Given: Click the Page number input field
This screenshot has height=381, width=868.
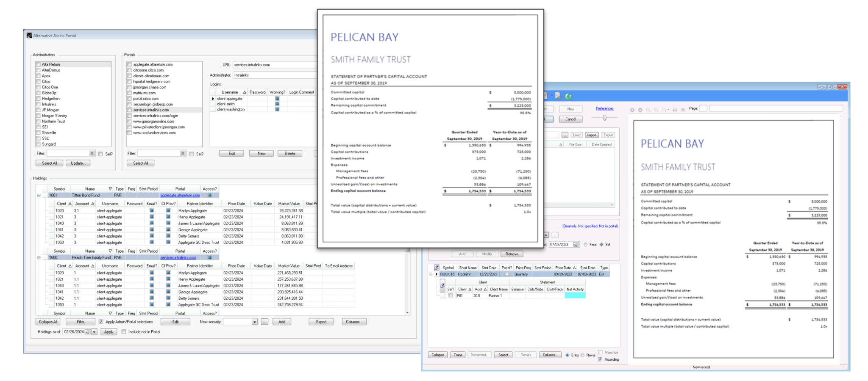Looking at the screenshot, I should pos(703,108).
